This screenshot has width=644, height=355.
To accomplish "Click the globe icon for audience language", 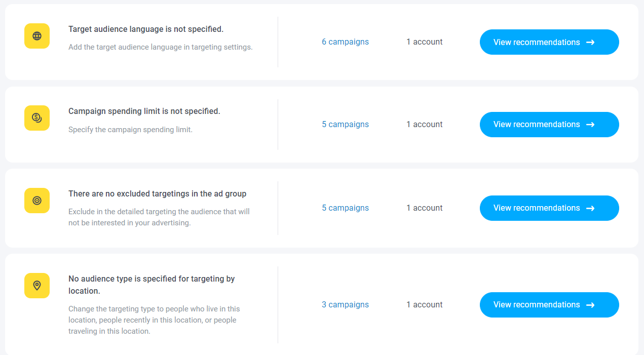I will pyautogui.click(x=37, y=36).
